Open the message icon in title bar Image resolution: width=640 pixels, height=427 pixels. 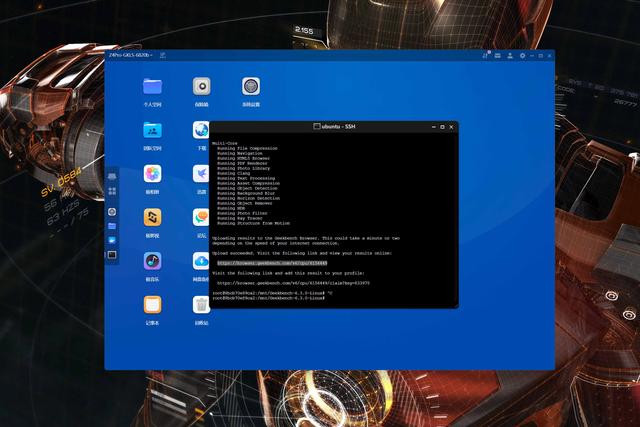point(498,56)
